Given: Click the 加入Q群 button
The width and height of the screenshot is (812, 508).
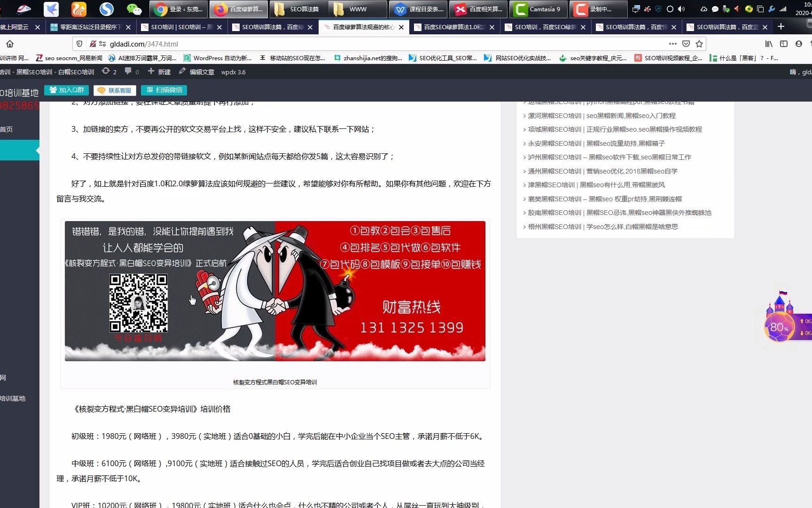Looking at the screenshot, I should coord(67,90).
